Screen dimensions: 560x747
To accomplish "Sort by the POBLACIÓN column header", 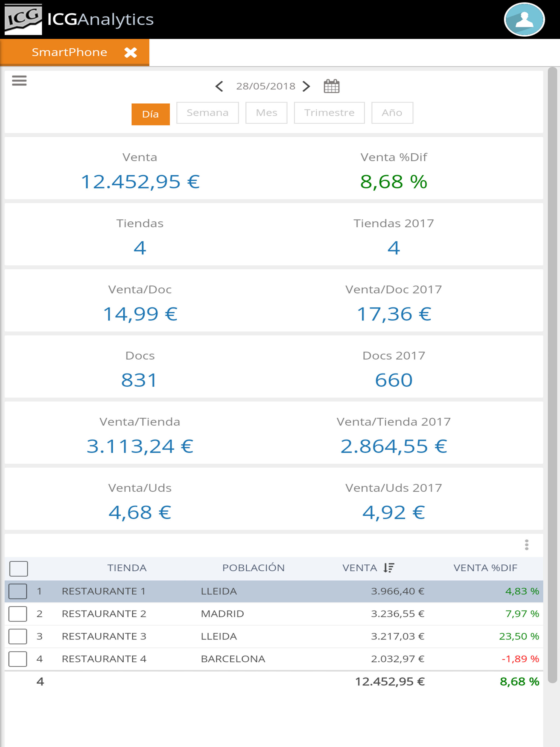I will [x=253, y=568].
